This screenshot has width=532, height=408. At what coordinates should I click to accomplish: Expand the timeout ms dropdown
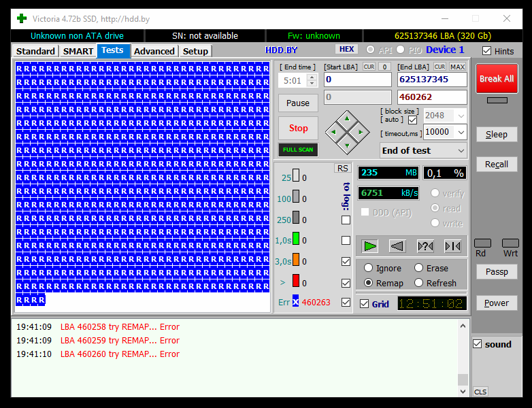click(x=461, y=132)
